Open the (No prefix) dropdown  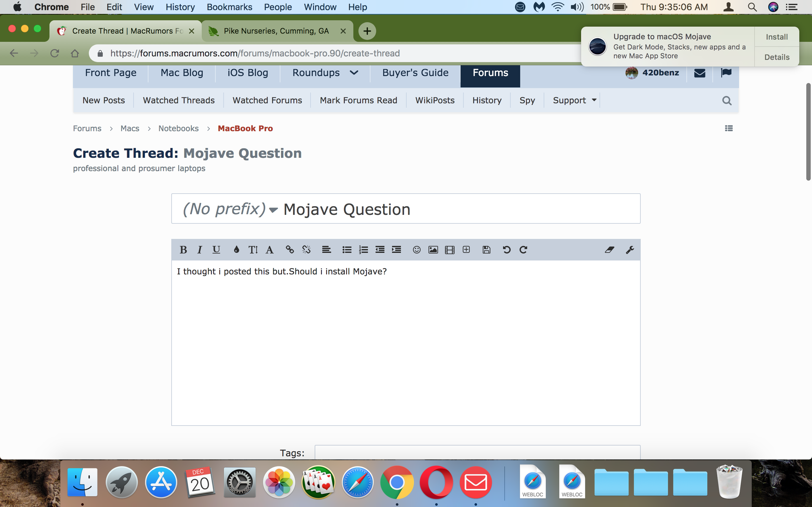[230, 209]
